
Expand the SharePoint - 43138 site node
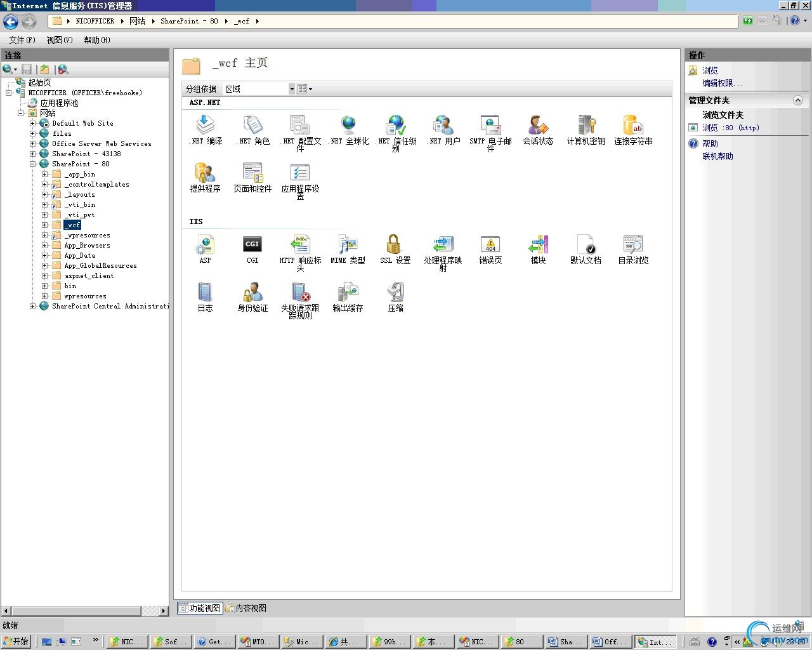click(32, 154)
